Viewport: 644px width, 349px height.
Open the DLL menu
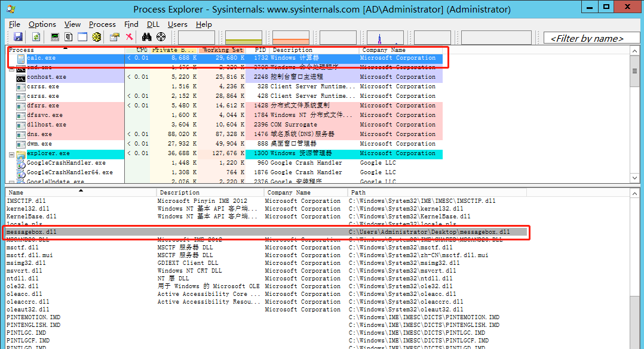point(153,24)
